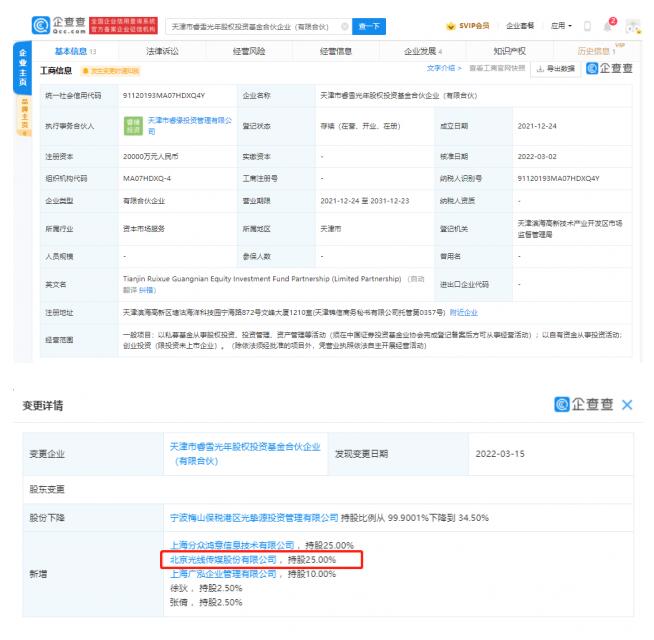Select 股东变更 row label
This screenshot has width=654, height=640.
47,489
